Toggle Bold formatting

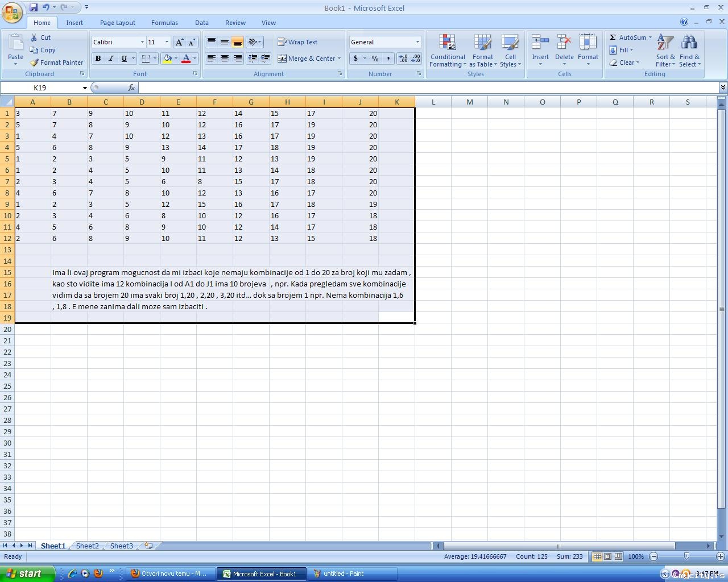click(98, 59)
